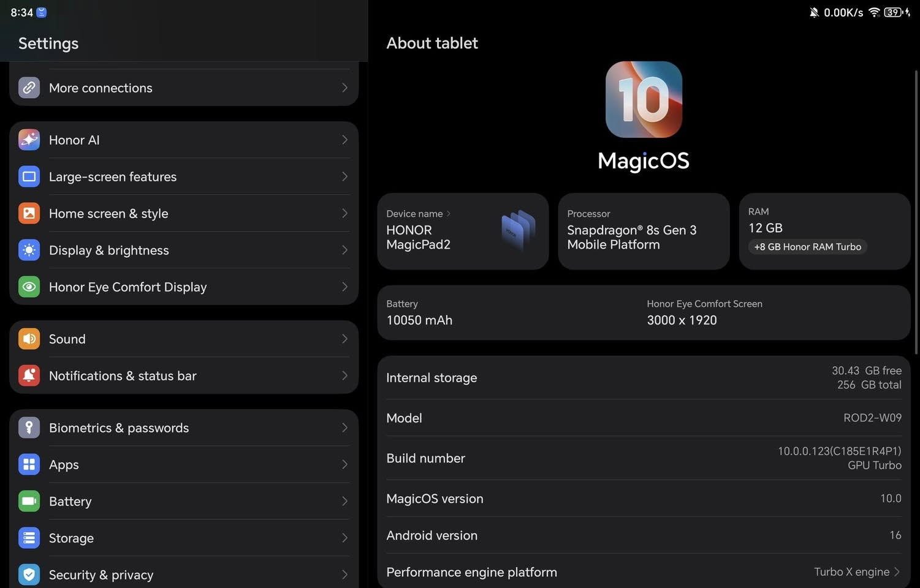Tap the Storage settings icon

[29, 538]
